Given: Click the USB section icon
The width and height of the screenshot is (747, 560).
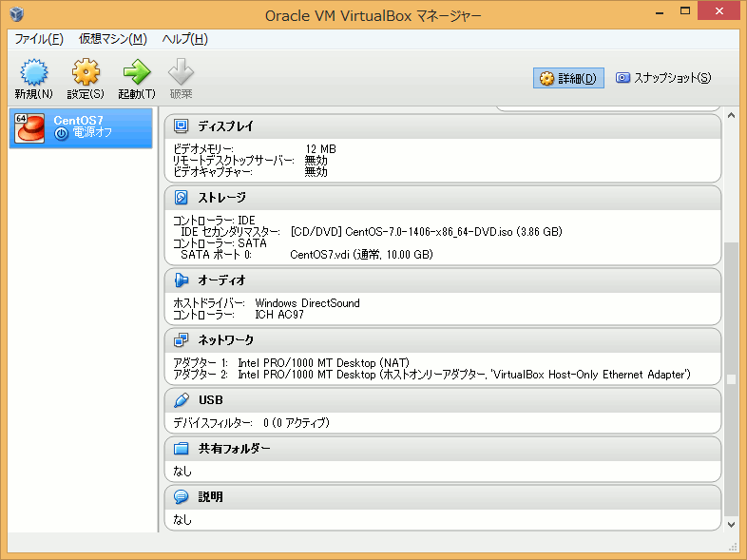Looking at the screenshot, I should click(x=182, y=400).
